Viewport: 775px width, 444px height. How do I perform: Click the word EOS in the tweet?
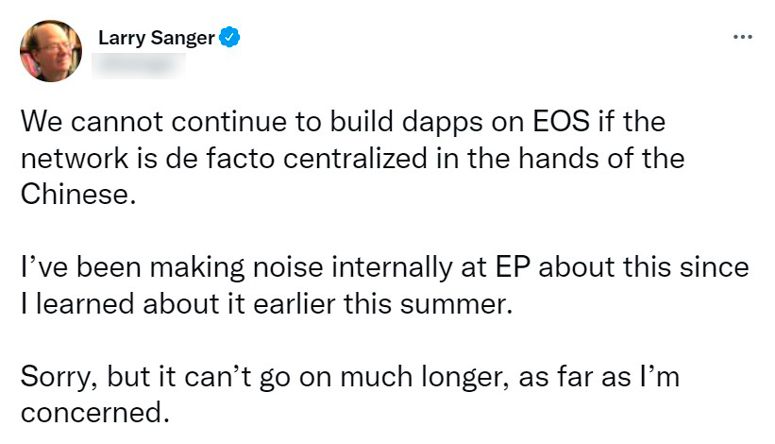point(561,122)
